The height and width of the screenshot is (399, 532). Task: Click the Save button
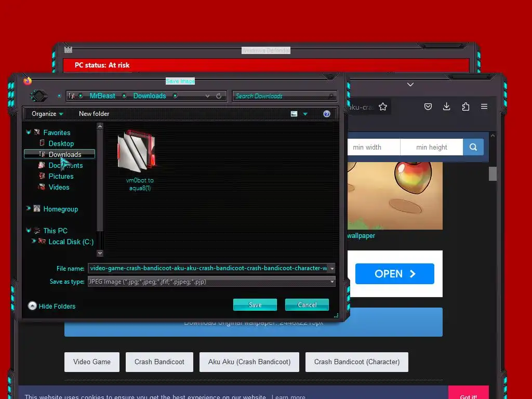pyautogui.click(x=255, y=304)
